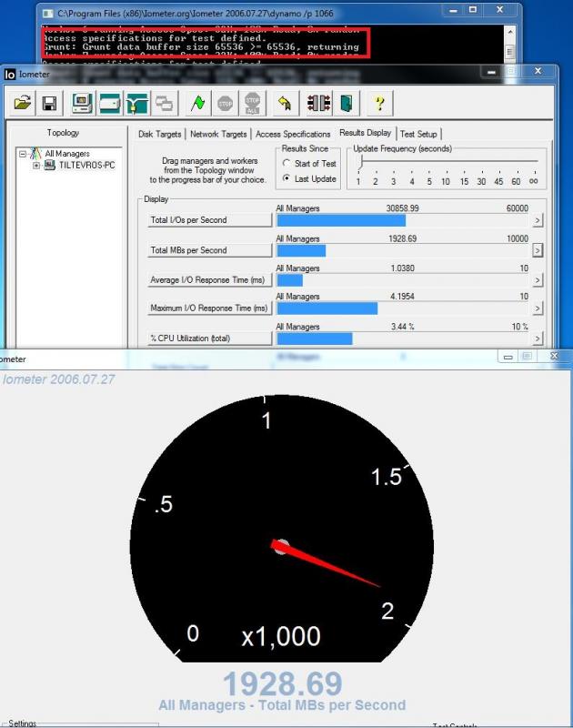Click the red needle speedometer gauge
The image size is (573, 728).
coord(282,529)
